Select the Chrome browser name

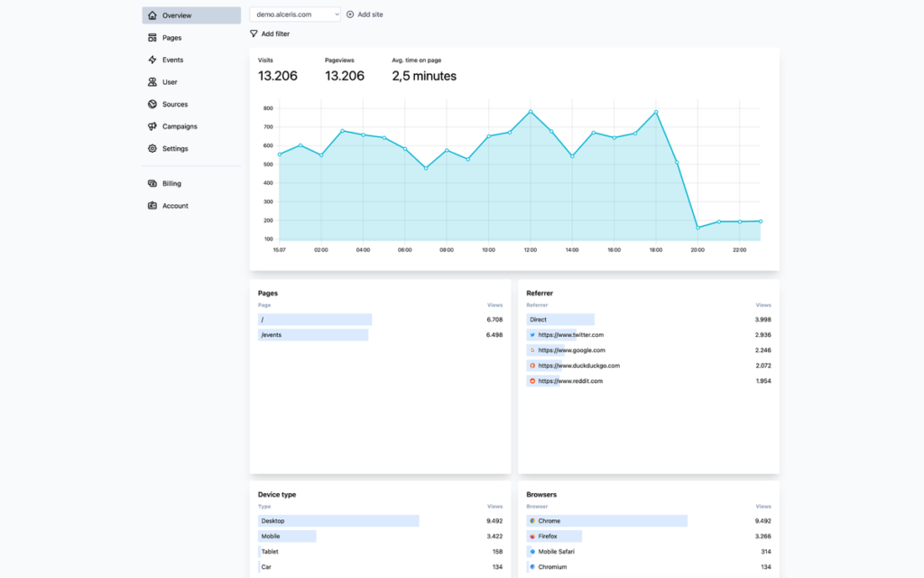(x=549, y=521)
